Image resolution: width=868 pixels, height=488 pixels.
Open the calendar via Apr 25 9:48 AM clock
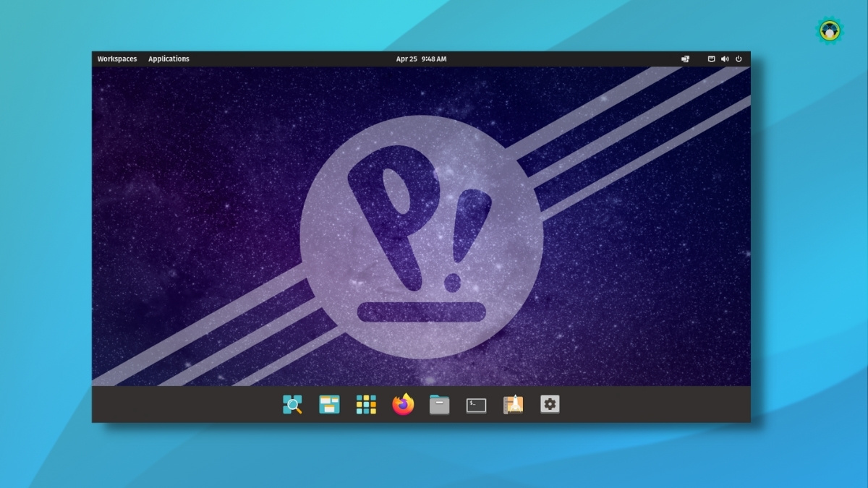(x=421, y=59)
